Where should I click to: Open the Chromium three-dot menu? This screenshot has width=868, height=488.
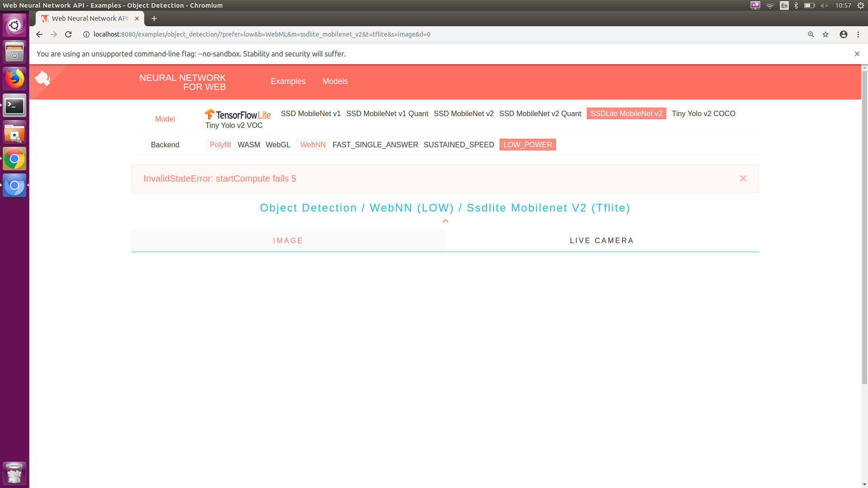pos(858,34)
